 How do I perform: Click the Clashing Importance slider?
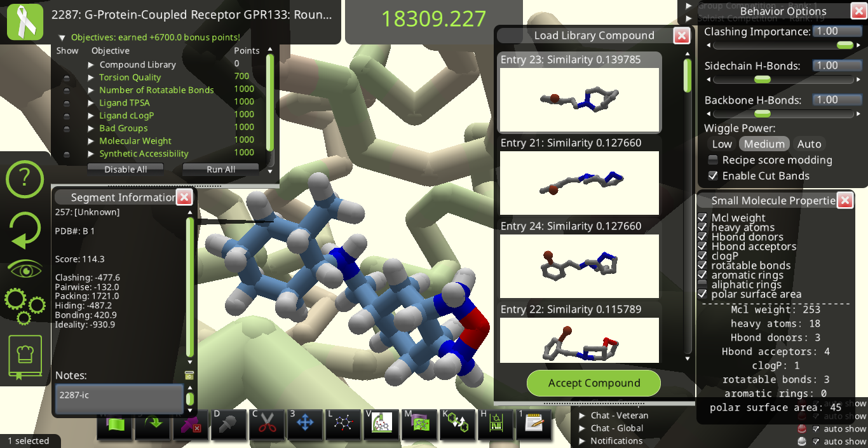click(783, 45)
